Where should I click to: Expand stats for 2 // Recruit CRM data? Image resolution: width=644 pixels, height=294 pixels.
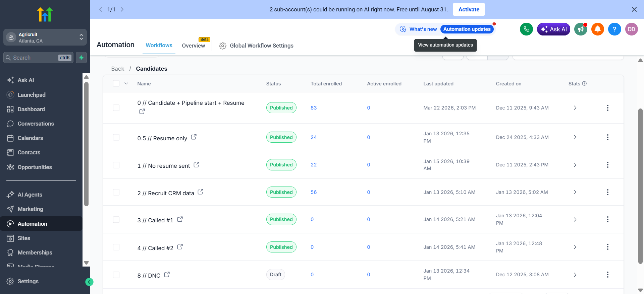pyautogui.click(x=575, y=192)
